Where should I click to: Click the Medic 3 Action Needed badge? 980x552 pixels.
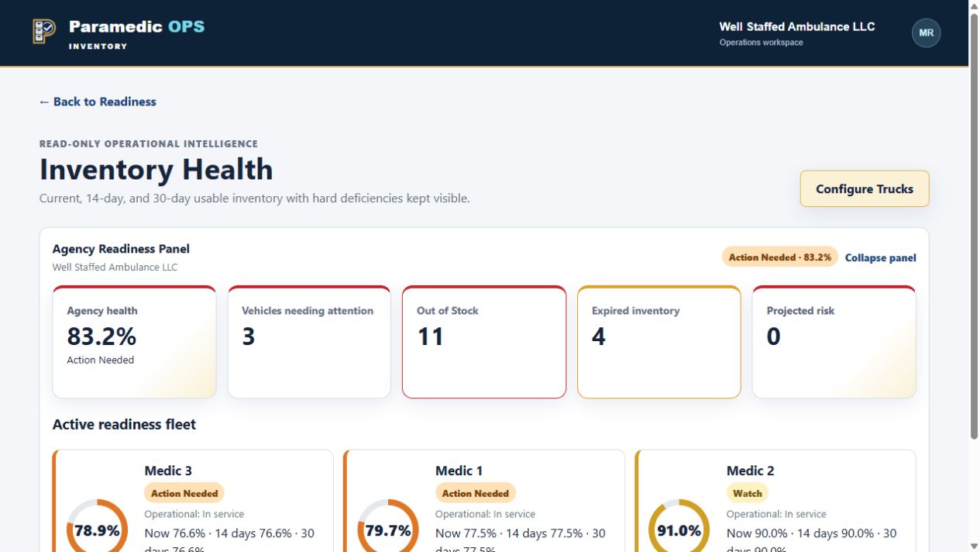click(x=184, y=493)
